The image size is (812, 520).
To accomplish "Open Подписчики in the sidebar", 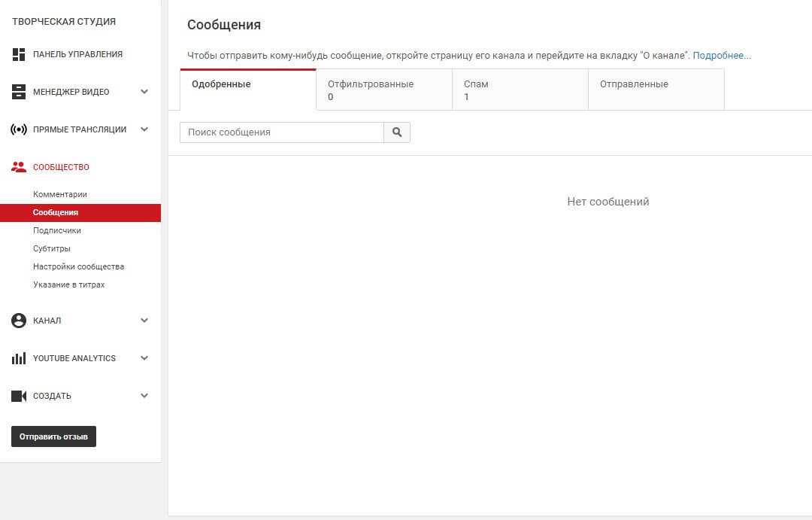I will 57,231.
